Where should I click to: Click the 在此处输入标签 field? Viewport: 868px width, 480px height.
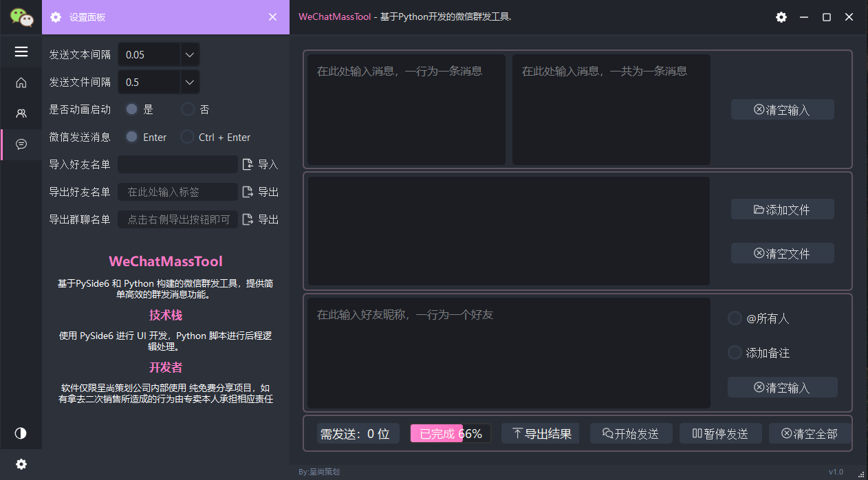pos(177,192)
